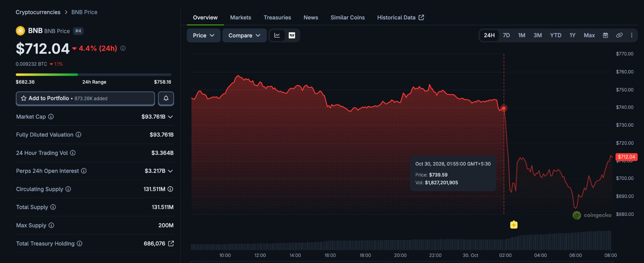Image resolution: width=644 pixels, height=263 pixels.
Task: Open the Price dropdown
Action: click(204, 35)
